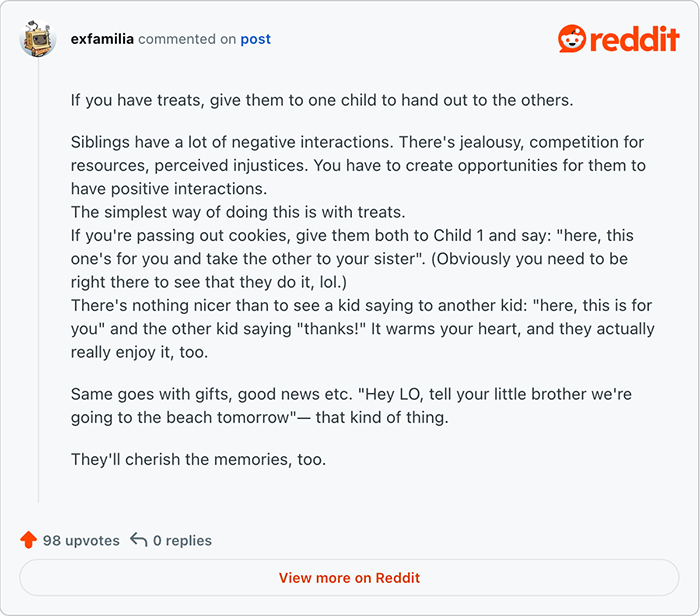
Task: Click the opening line "If you have treats"
Action: coord(322,100)
